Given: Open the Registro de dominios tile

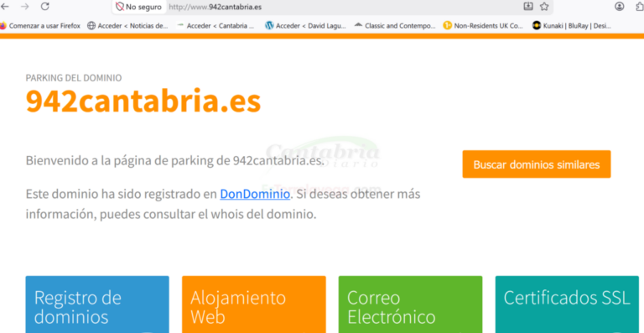Looking at the screenshot, I should (x=97, y=304).
